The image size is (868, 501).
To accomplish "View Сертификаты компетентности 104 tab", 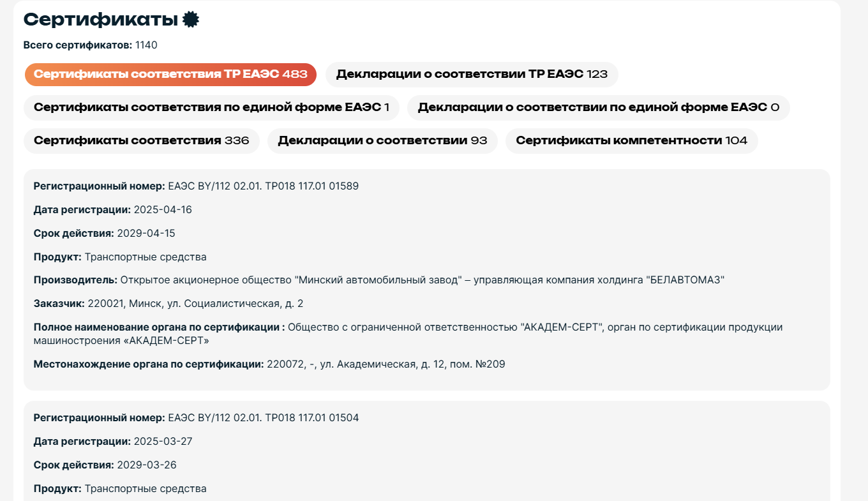I will (631, 140).
